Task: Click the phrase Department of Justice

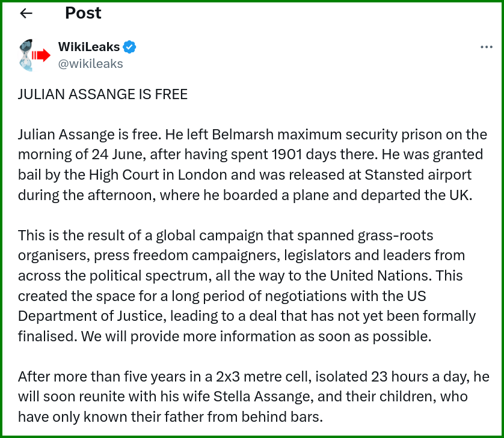Action: coord(92,316)
